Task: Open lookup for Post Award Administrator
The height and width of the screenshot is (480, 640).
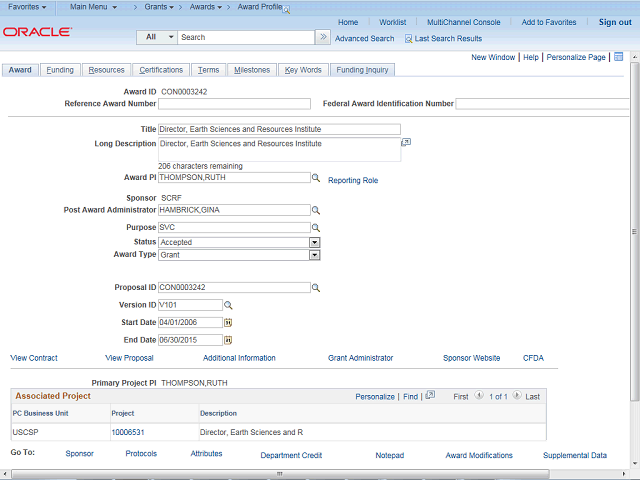Action: pyautogui.click(x=315, y=211)
